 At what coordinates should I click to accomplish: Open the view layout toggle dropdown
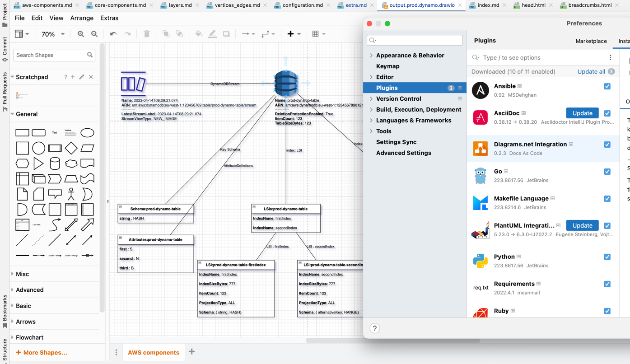point(22,34)
